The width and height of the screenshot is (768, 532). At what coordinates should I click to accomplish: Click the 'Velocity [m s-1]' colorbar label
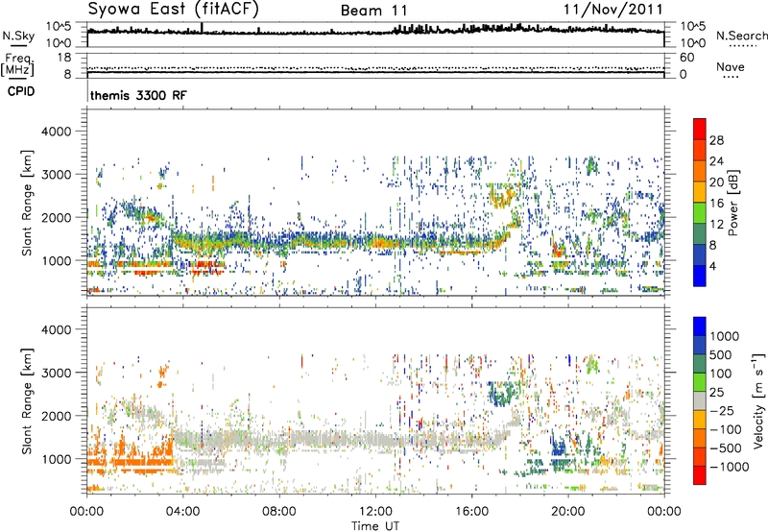point(758,400)
